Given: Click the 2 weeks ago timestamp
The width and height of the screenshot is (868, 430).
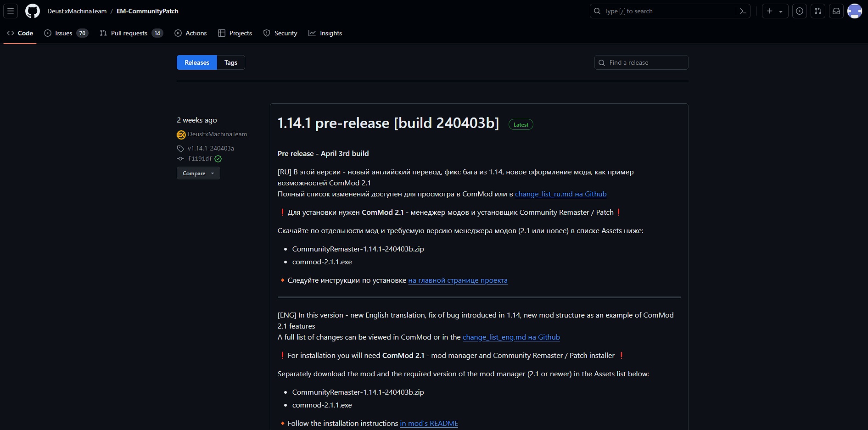Looking at the screenshot, I should [x=197, y=120].
